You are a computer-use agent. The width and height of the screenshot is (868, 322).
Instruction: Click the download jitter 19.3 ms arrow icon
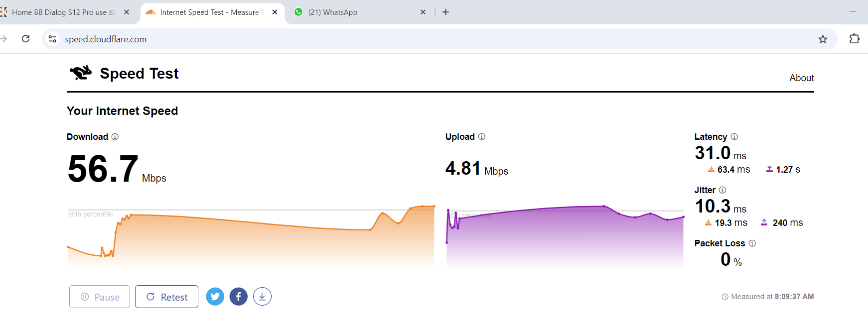(708, 223)
